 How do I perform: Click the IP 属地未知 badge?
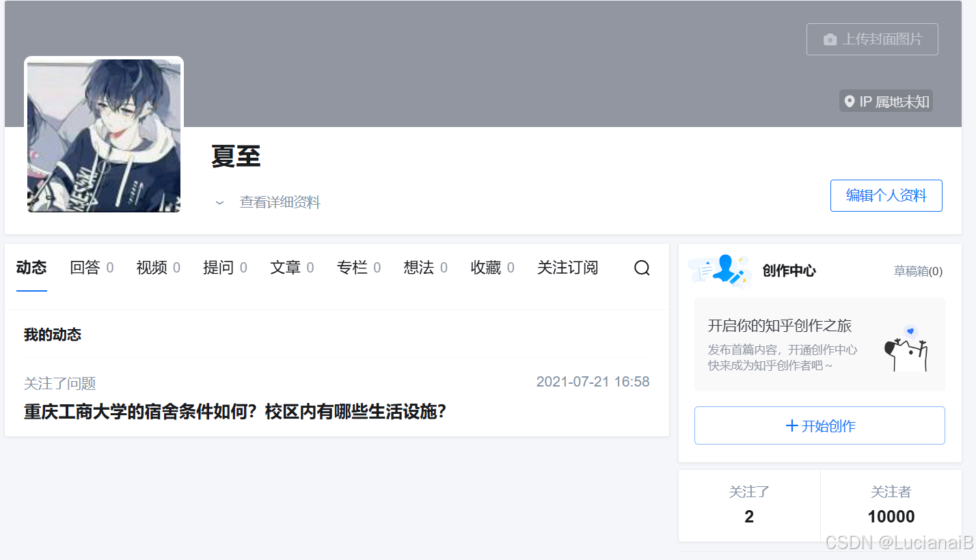coord(886,102)
